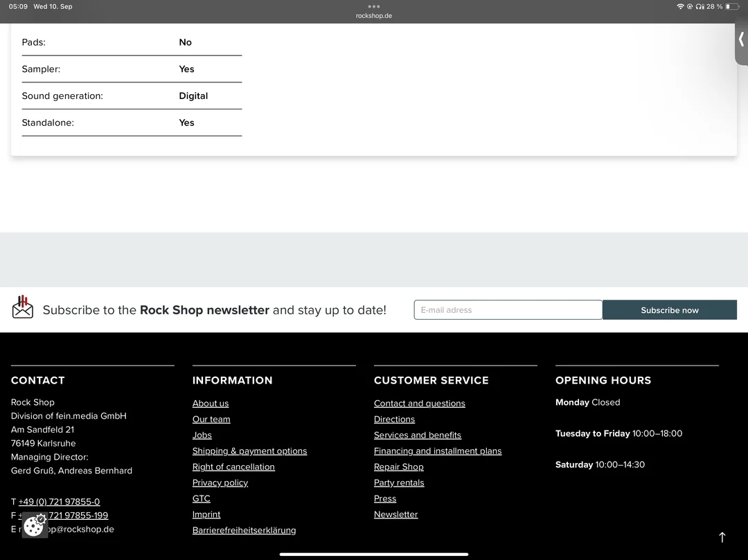Open the three-dot tab menu at top
This screenshot has width=748, height=560.
(x=374, y=6)
